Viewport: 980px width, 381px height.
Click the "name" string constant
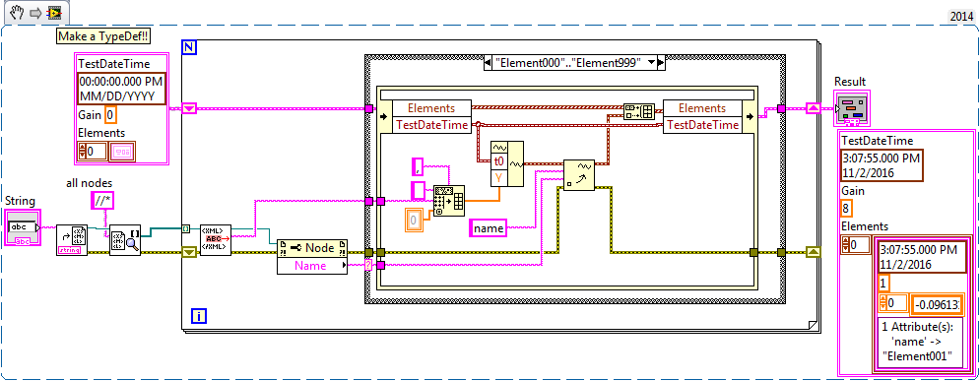pos(489,228)
